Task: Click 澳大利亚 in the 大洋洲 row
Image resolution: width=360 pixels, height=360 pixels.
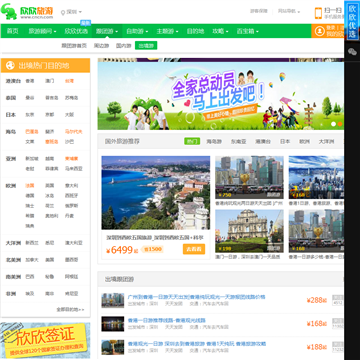Action: point(74,243)
